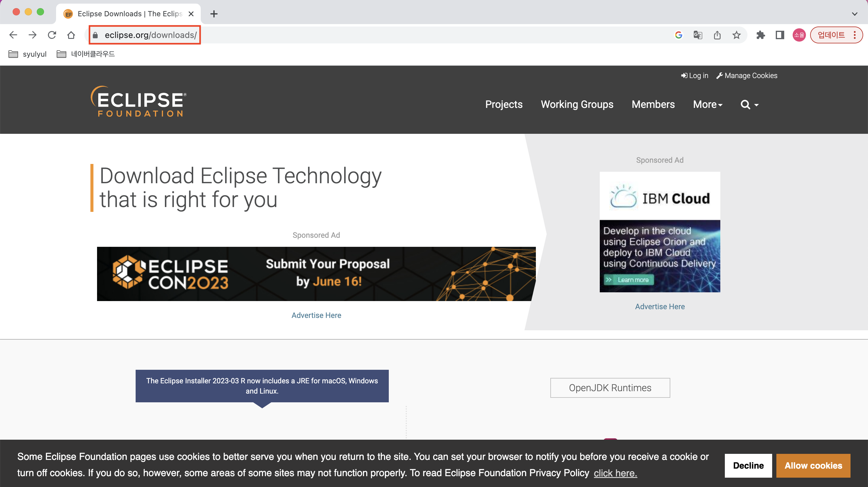Click the share page icon
Viewport: 868px width, 487px height.
point(717,35)
